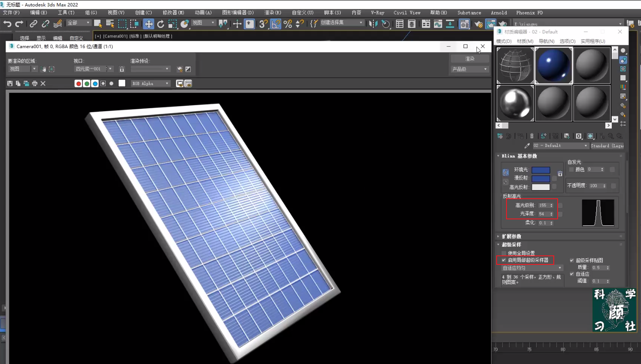The height and width of the screenshot is (364, 641).
Task: Print the rendered image
Action: click(x=35, y=84)
